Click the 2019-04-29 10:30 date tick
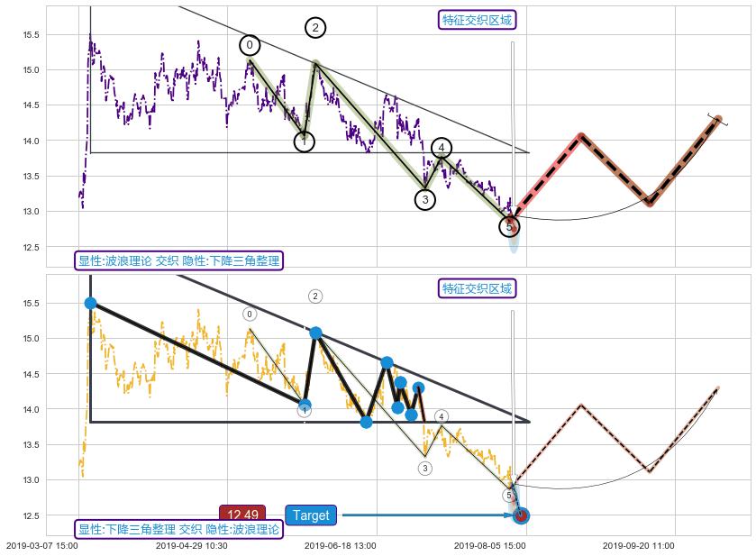Image resolution: width=756 pixels, height=556 pixels. pyautogui.click(x=191, y=546)
